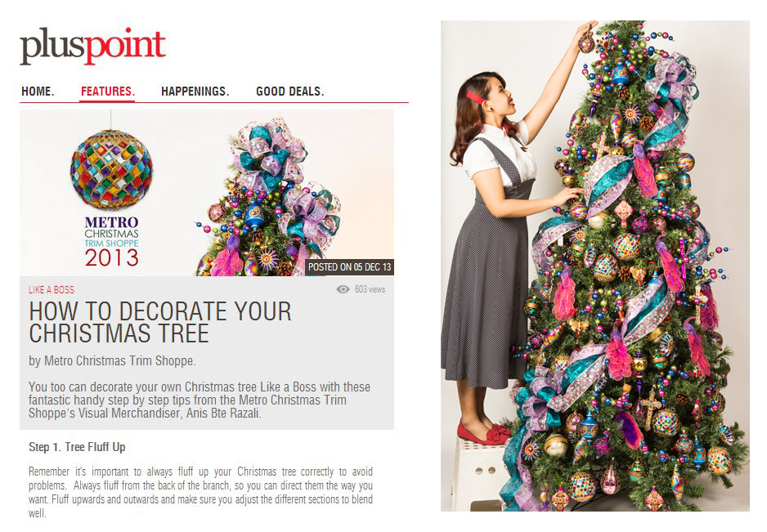767x532 pixels.
Task: Open the article banner image
Action: tap(206, 193)
